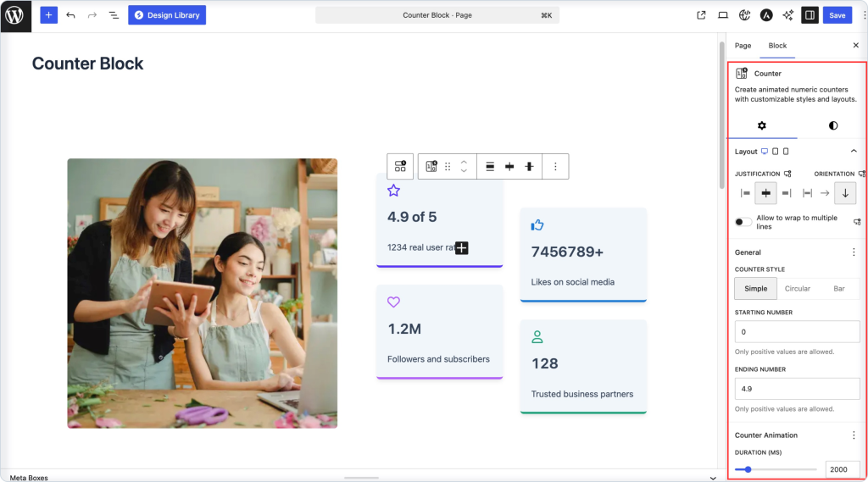Screen dimensions: 868x482
Task: Click the Counter block type icon in toolbar
Action: click(431, 167)
